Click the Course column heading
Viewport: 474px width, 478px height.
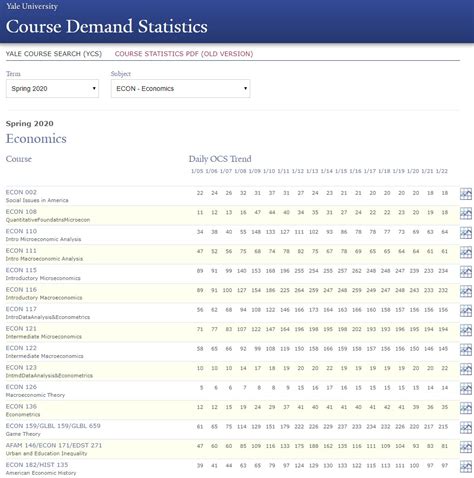coord(19,159)
